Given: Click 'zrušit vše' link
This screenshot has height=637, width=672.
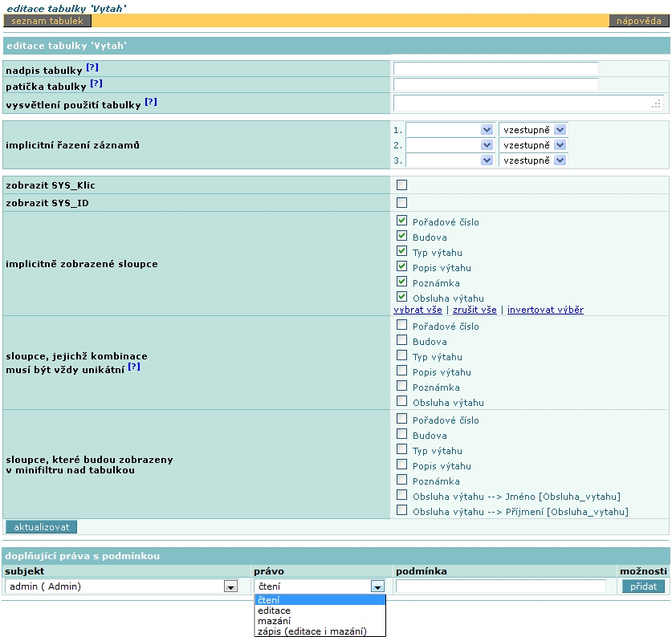Looking at the screenshot, I should (474, 310).
